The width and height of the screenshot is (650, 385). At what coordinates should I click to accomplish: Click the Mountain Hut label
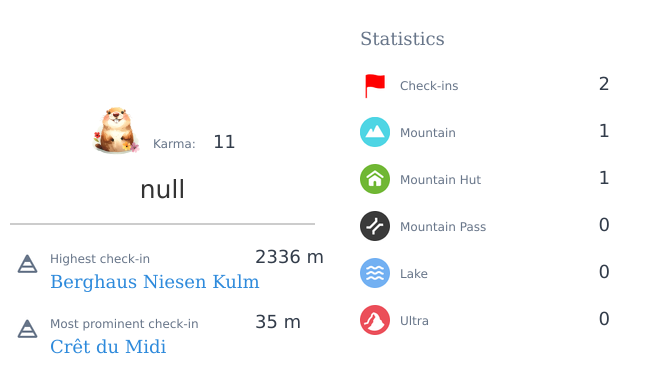tap(440, 179)
